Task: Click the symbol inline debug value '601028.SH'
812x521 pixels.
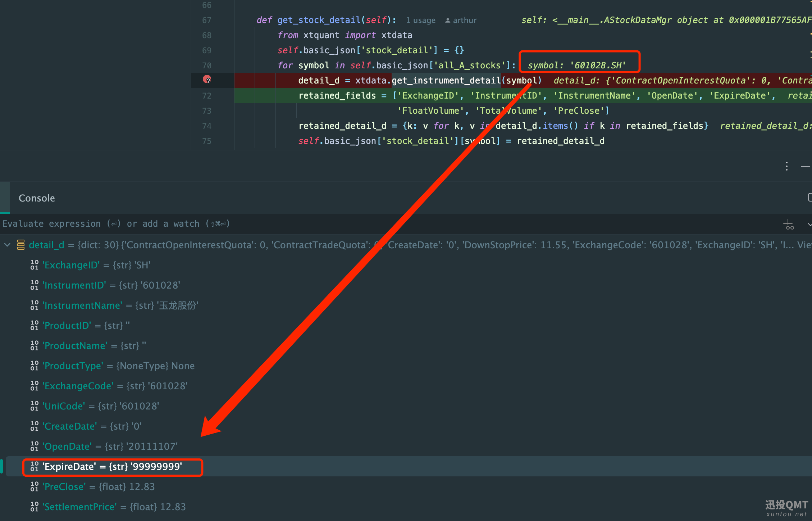Action: point(577,65)
